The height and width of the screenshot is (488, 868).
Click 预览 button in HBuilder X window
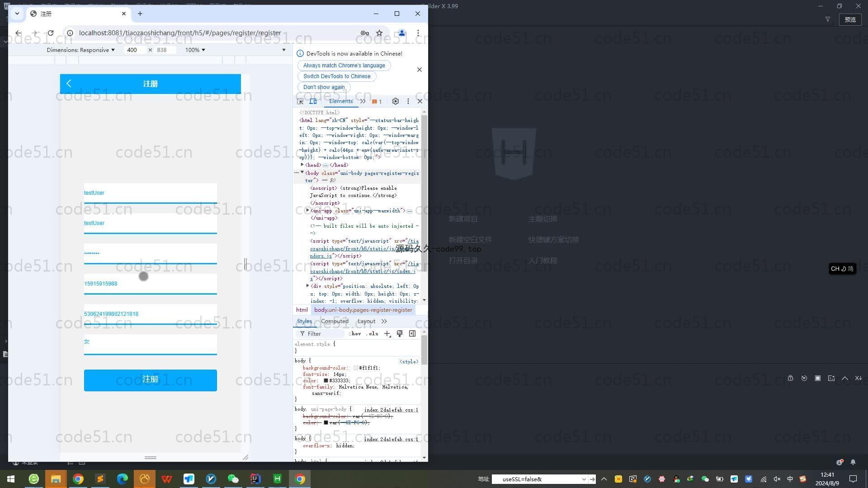click(x=850, y=19)
